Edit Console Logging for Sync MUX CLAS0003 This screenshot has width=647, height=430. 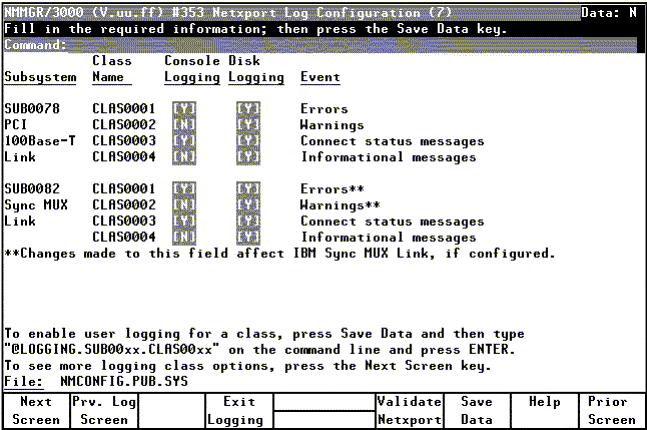[184, 221]
